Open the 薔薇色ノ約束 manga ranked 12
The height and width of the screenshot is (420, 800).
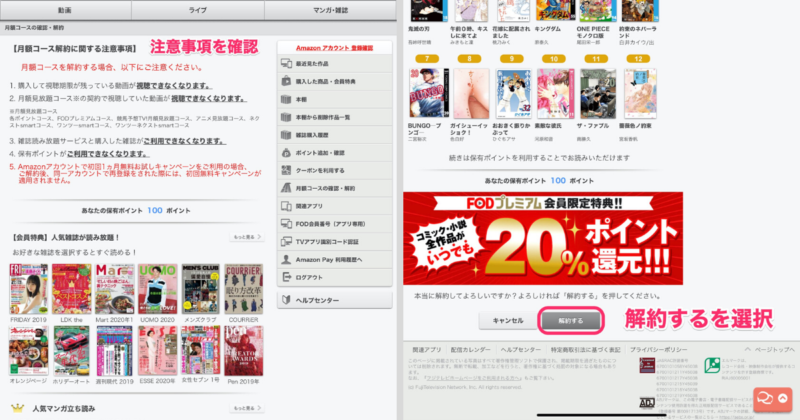click(x=640, y=93)
